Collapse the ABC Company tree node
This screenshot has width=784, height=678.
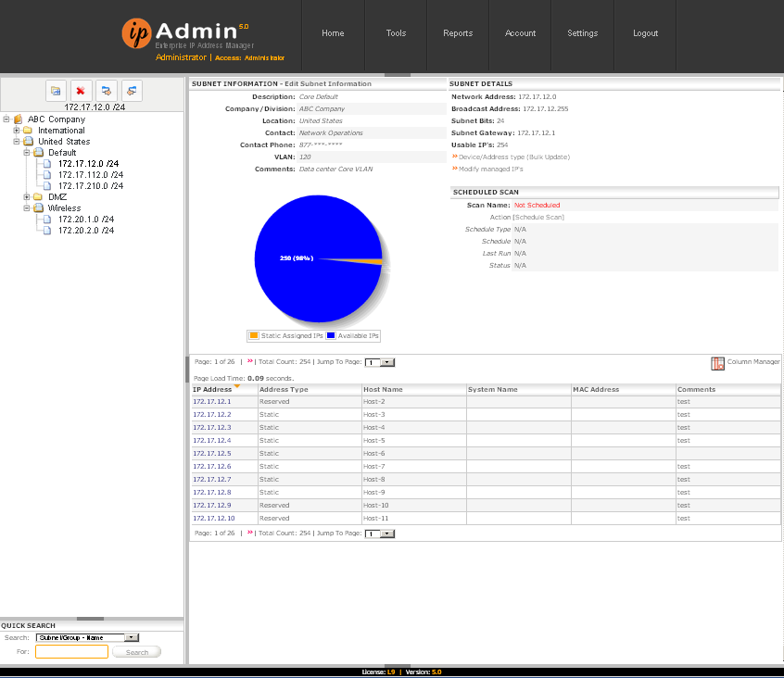pos(6,119)
